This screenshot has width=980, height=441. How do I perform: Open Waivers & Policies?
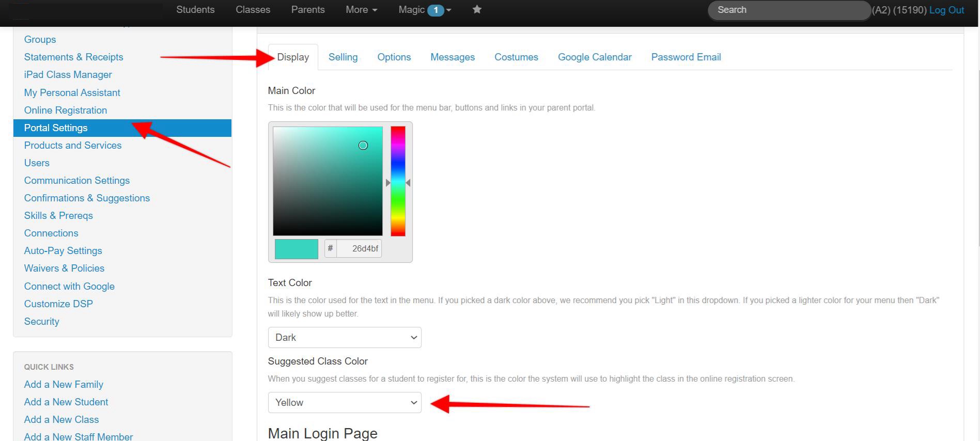pyautogui.click(x=64, y=269)
